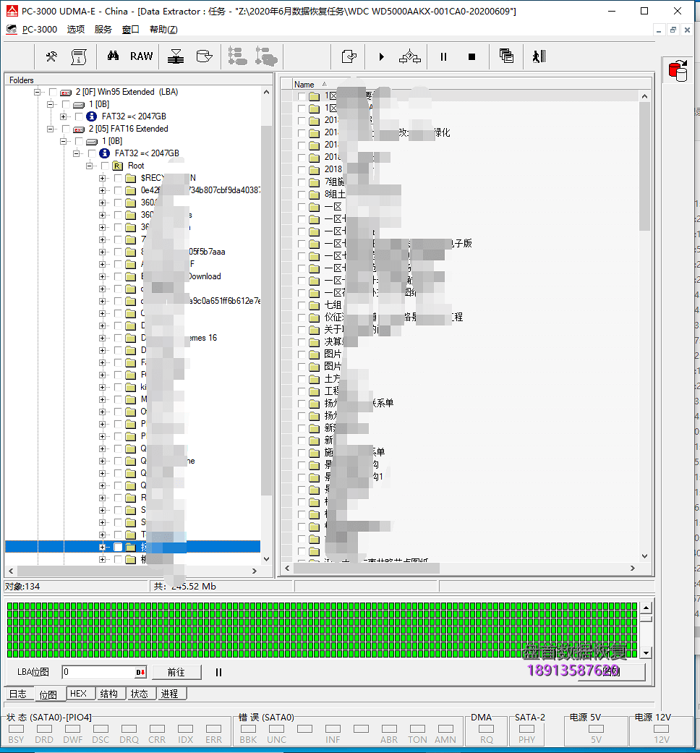This screenshot has height=753, width=700.
Task: Open the 窗口 menu
Action: tap(131, 29)
